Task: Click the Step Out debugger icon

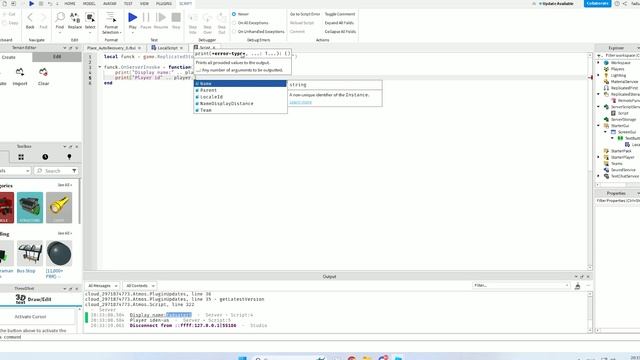Action: click(222, 18)
